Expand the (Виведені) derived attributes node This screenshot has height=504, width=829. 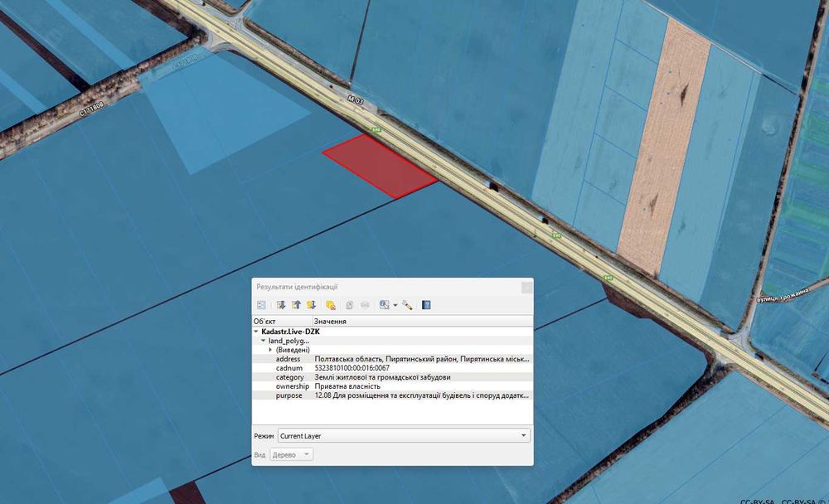click(x=271, y=350)
